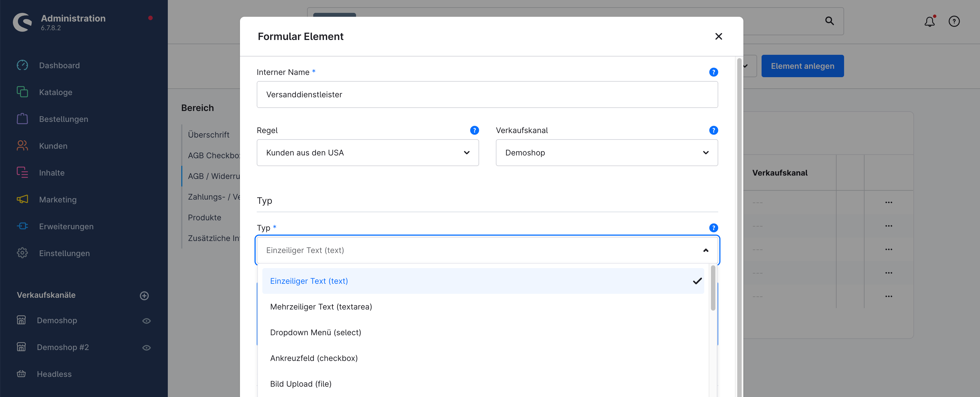Select the Einzeiliger Text (text) option checkmark

pyautogui.click(x=697, y=281)
